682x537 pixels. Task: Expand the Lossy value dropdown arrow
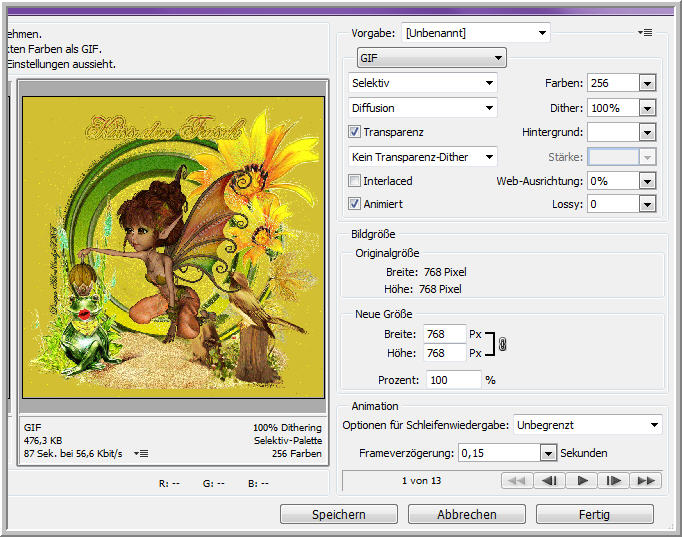pos(647,204)
